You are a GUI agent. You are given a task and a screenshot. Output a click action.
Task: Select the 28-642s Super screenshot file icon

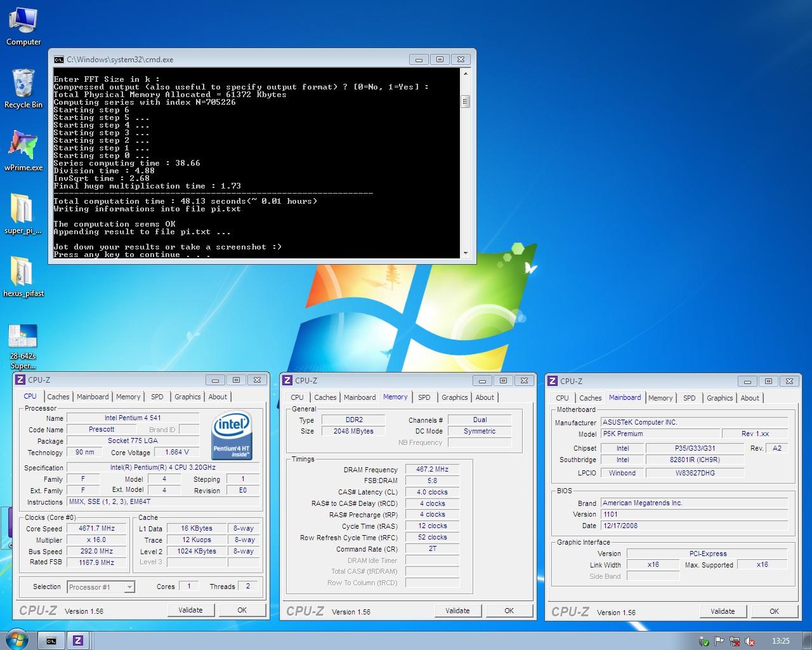(x=23, y=347)
